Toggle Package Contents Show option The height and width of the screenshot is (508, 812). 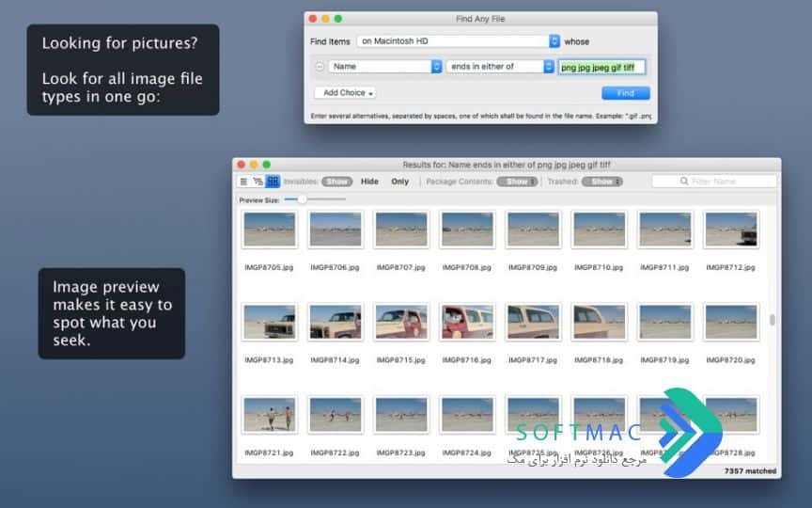tap(517, 182)
